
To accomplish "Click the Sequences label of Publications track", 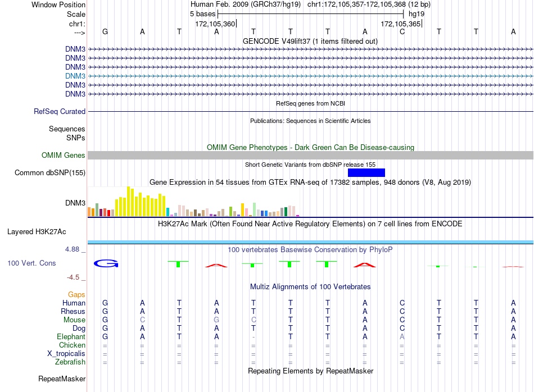I will click(x=67, y=129).
